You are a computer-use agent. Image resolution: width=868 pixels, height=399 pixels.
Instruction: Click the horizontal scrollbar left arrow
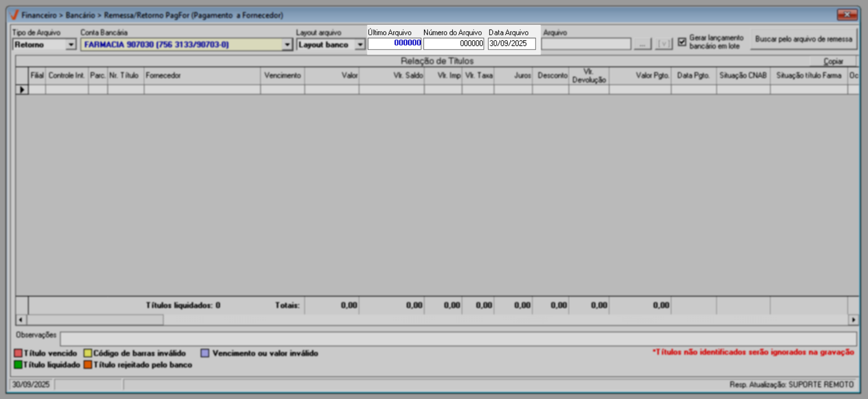tap(20, 320)
